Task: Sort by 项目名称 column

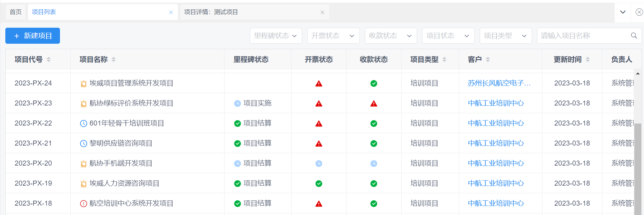Action: tap(114, 59)
